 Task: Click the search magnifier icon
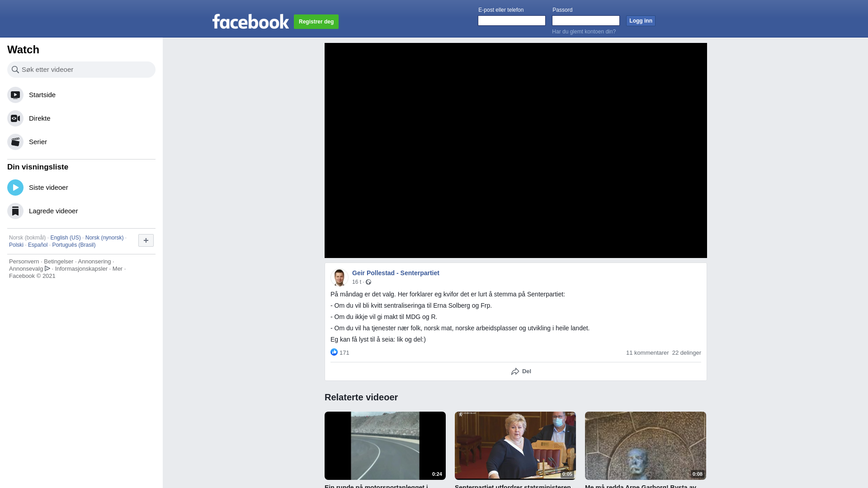(15, 70)
